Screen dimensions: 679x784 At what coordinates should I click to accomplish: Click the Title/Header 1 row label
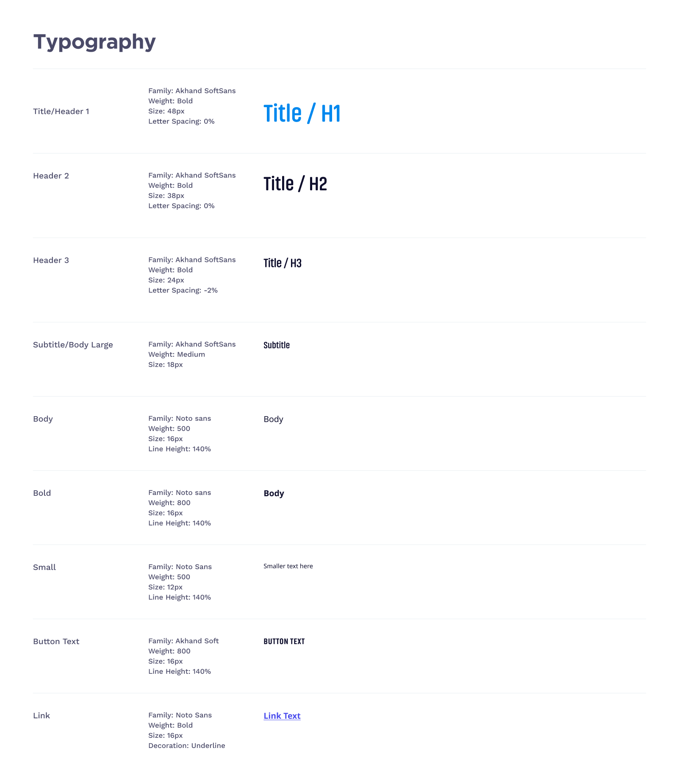coord(61,111)
